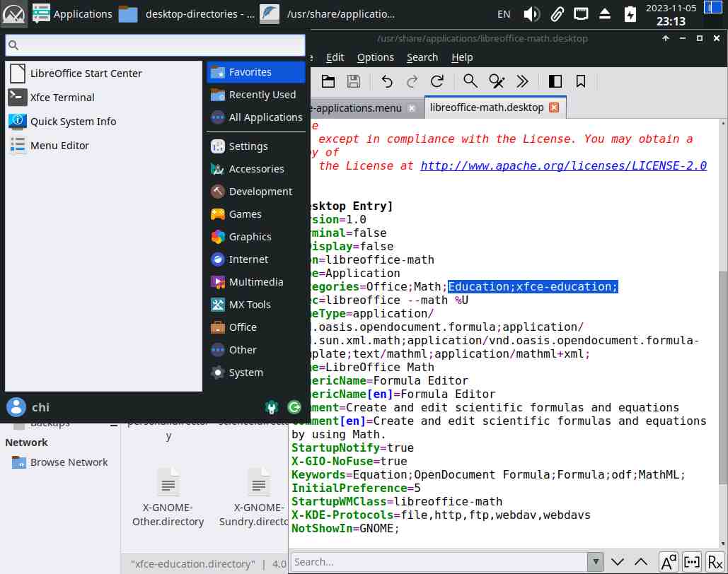Click the Open file toolbar icon
728x574 pixels.
click(x=328, y=81)
